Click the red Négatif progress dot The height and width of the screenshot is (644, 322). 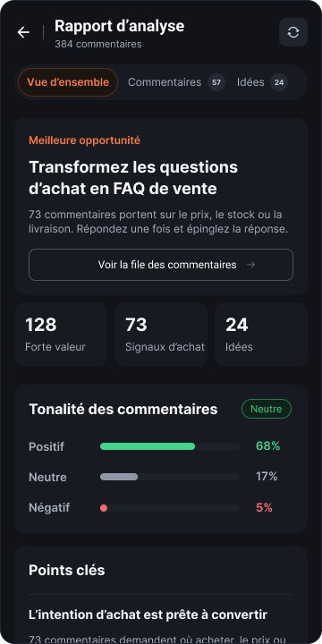pos(104,508)
